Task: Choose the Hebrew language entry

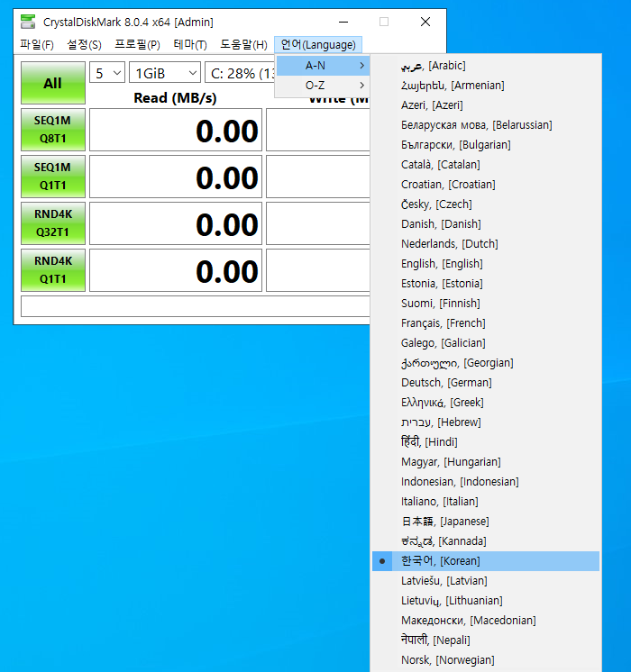Action: click(x=486, y=422)
